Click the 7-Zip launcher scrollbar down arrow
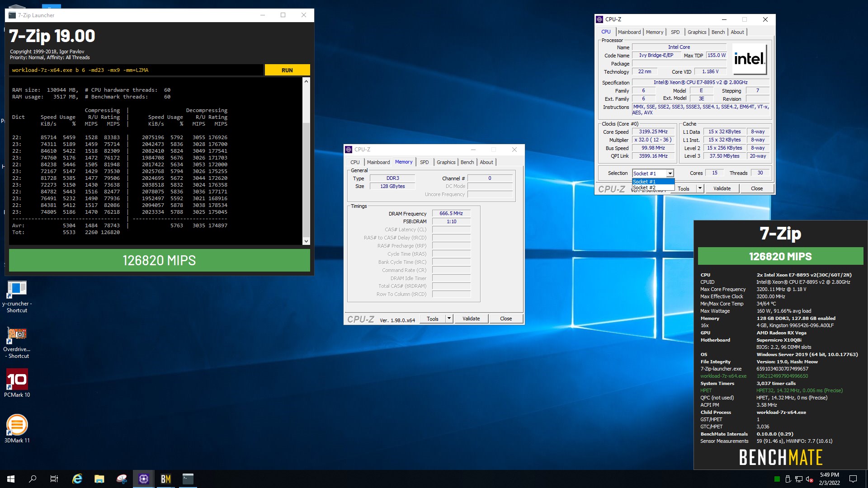868x488 pixels. pyautogui.click(x=306, y=241)
